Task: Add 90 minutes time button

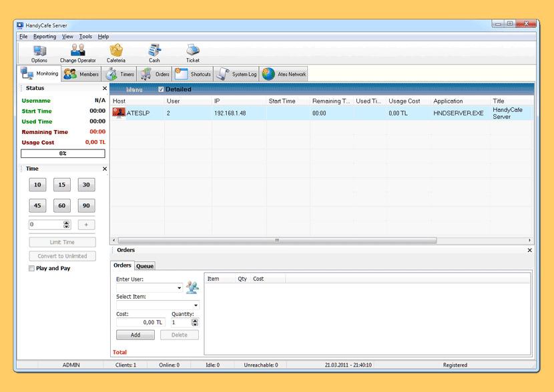Action: pos(86,205)
